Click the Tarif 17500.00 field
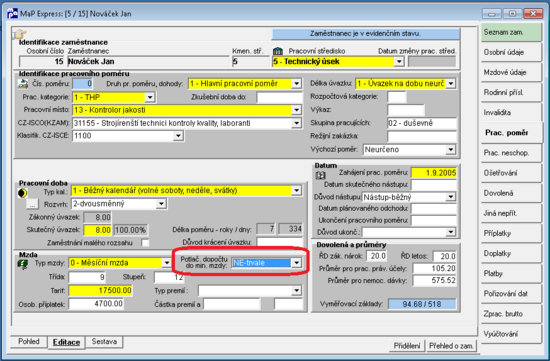The image size is (550, 361). (x=101, y=290)
